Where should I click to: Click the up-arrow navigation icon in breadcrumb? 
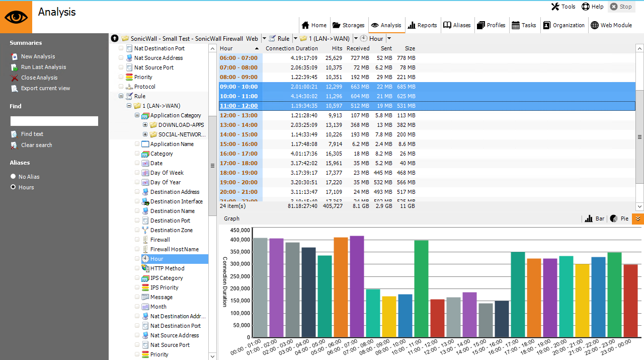[x=115, y=38]
